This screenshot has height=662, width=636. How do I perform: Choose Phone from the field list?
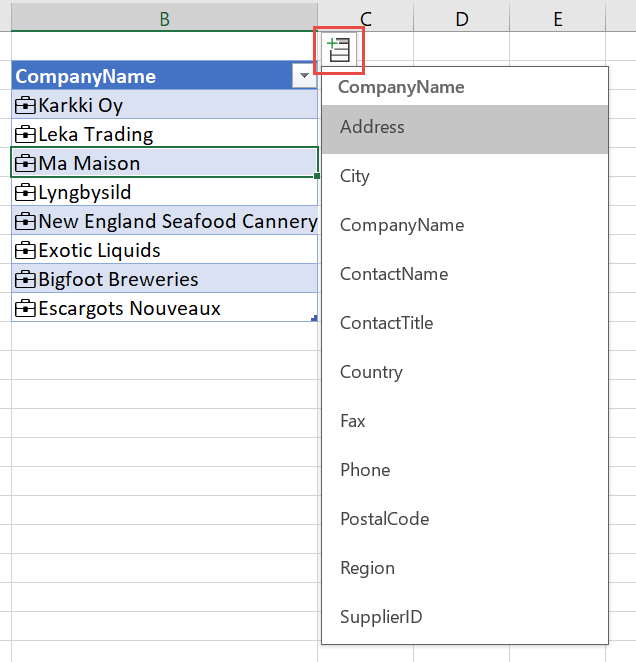[x=465, y=470]
